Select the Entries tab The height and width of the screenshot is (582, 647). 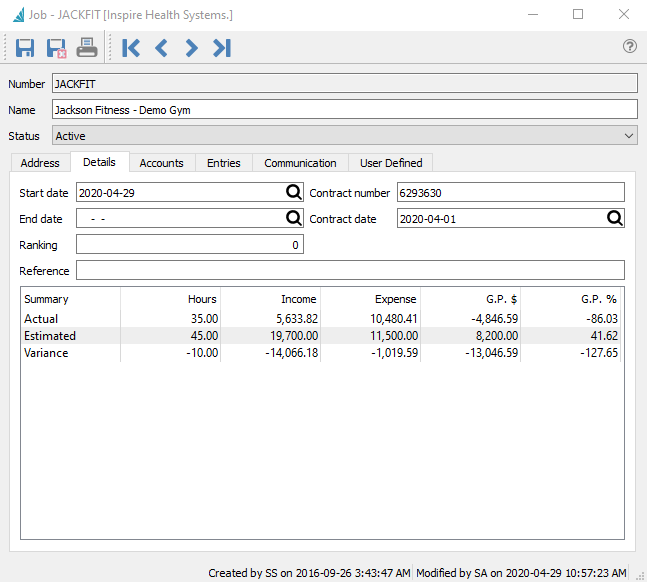[223, 163]
